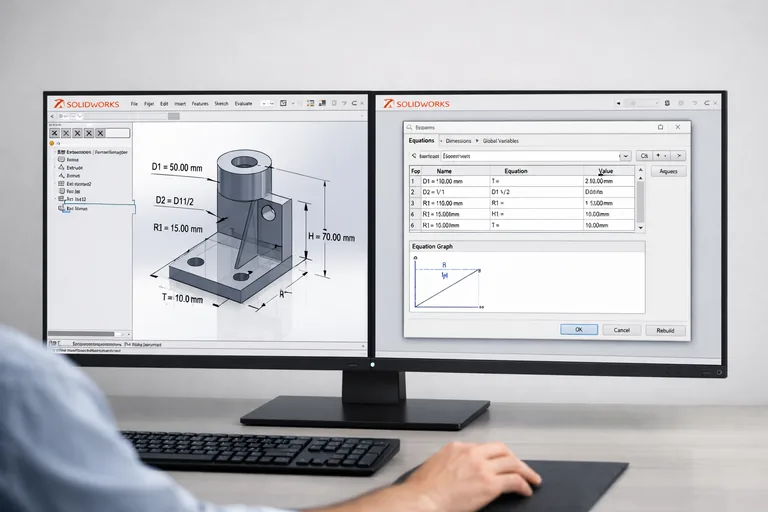768x512 pixels.
Task: Click the left-pointing arrow in right window toolbar
Action: click(619, 103)
